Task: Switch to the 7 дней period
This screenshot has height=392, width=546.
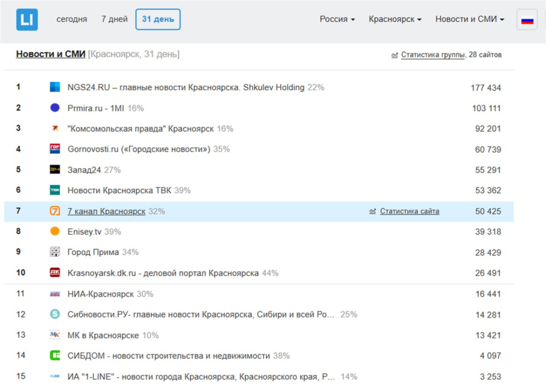Action: pyautogui.click(x=115, y=20)
